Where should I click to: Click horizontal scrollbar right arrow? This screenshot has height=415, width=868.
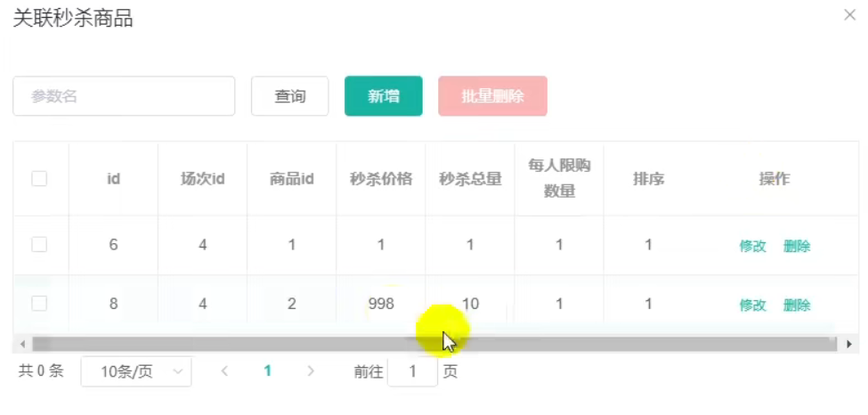coord(849,344)
